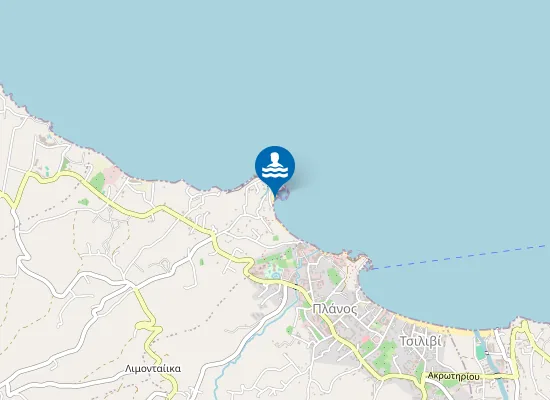Viewport: 550px width, 400px height.
Task: Click the green patch beside the northwest pink area
Action: [x=98, y=182]
